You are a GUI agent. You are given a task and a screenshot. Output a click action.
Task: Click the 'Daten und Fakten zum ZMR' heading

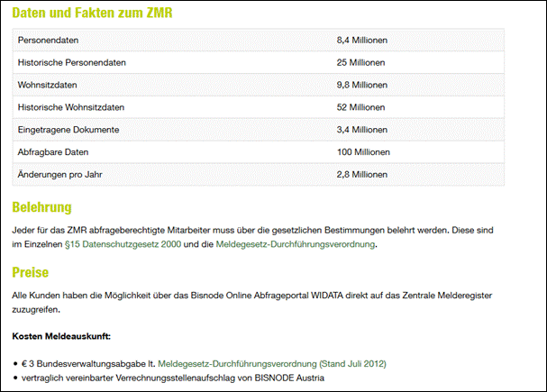tap(92, 14)
